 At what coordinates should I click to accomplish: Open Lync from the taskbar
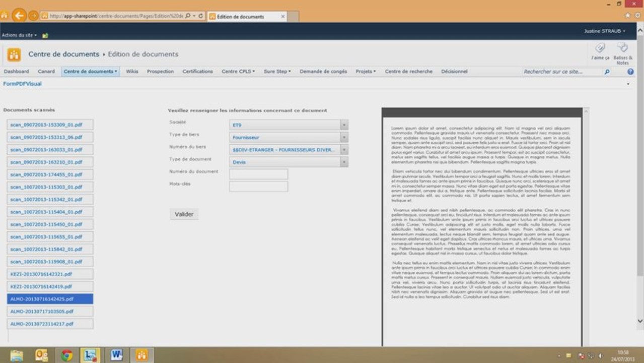(91, 355)
